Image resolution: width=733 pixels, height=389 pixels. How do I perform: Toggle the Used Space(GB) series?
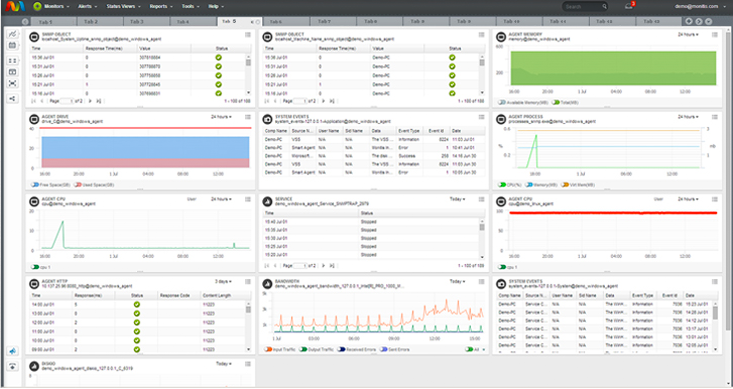point(78,185)
